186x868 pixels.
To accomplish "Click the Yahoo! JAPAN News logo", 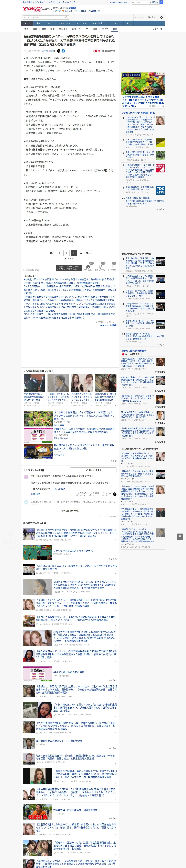I will coord(37,9).
